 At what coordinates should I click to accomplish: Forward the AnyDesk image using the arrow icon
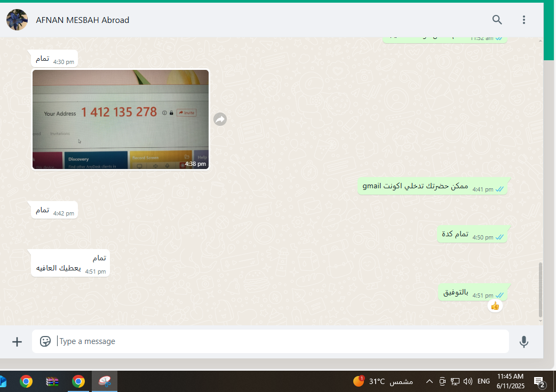click(220, 119)
